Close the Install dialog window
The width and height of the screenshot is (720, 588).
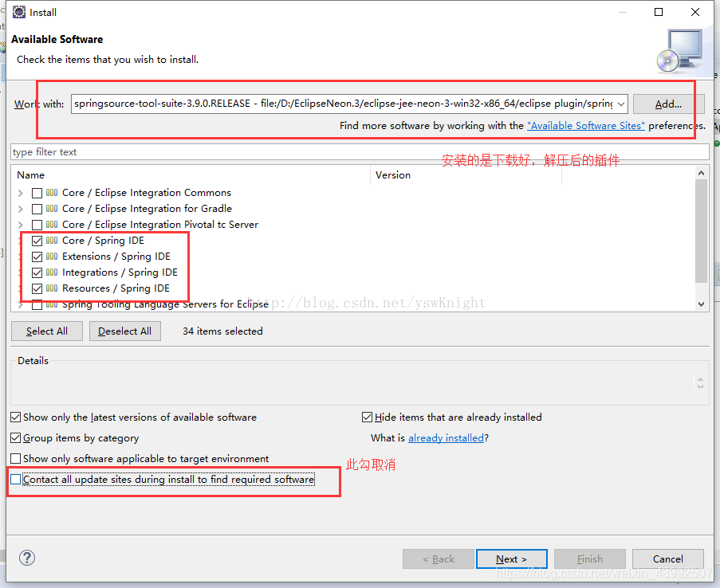[x=695, y=12]
